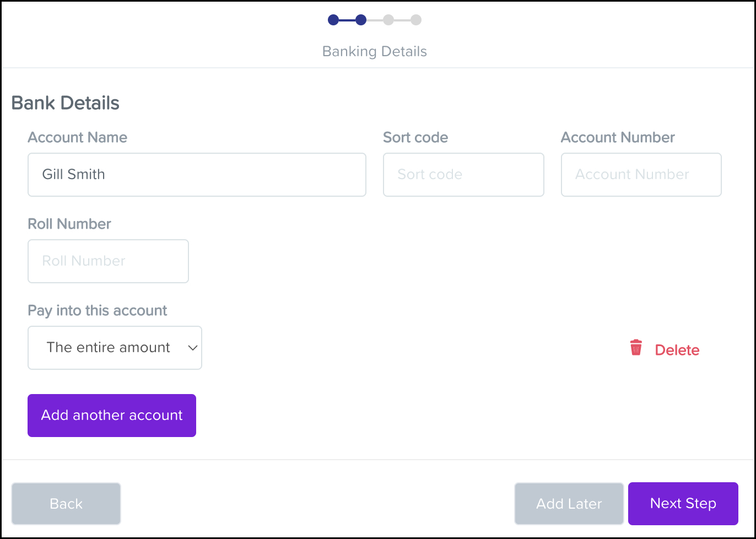
Task: Click the second progress step dot
Action: (361, 20)
